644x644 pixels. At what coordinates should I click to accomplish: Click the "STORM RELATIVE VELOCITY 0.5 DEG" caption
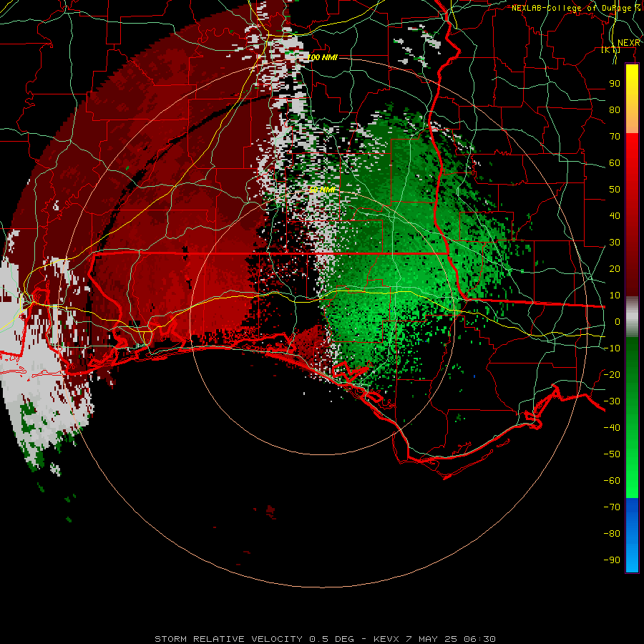(x=254, y=639)
